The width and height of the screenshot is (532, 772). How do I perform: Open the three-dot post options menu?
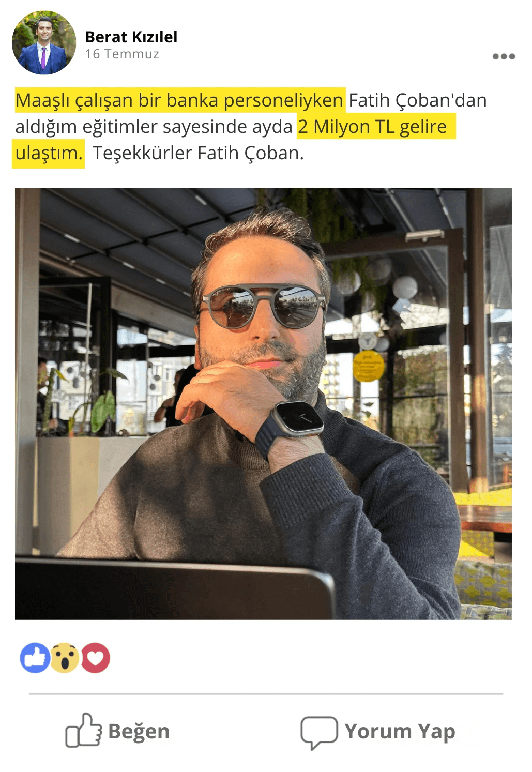click(504, 56)
